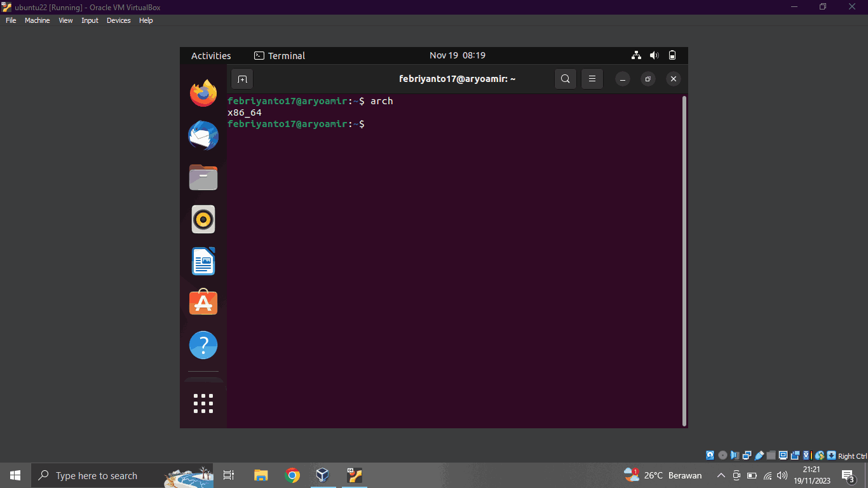The image size is (868, 488).
Task: Open Google Chrome from the Windows taskbar
Action: [292, 475]
